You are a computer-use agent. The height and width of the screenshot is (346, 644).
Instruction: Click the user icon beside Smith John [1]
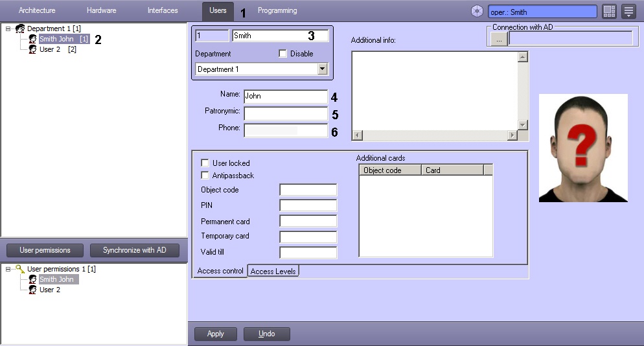point(32,39)
